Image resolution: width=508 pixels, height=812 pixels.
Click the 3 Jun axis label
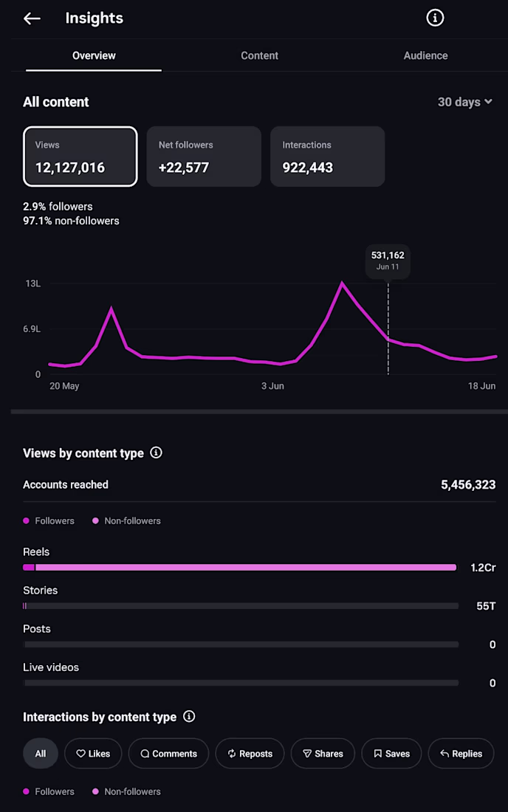272,386
